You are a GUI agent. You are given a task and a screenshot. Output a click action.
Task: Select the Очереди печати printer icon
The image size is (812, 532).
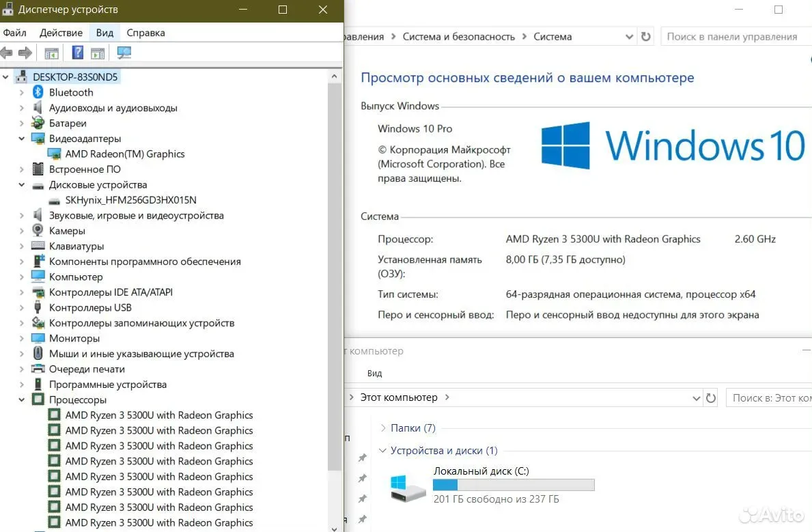38,369
